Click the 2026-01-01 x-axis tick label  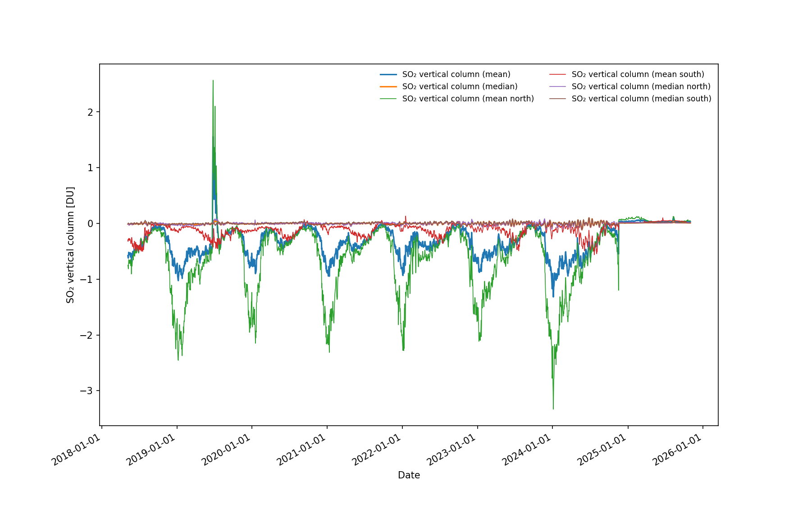[x=678, y=450]
